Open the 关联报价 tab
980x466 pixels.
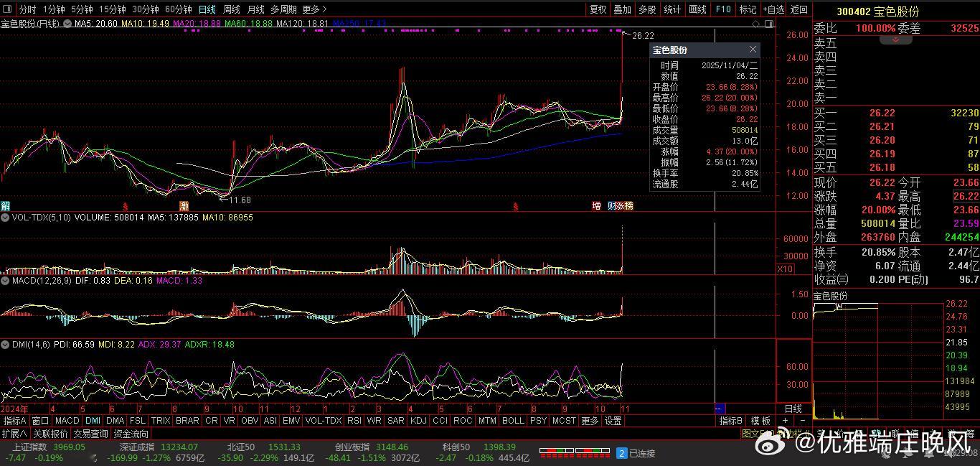pos(50,434)
